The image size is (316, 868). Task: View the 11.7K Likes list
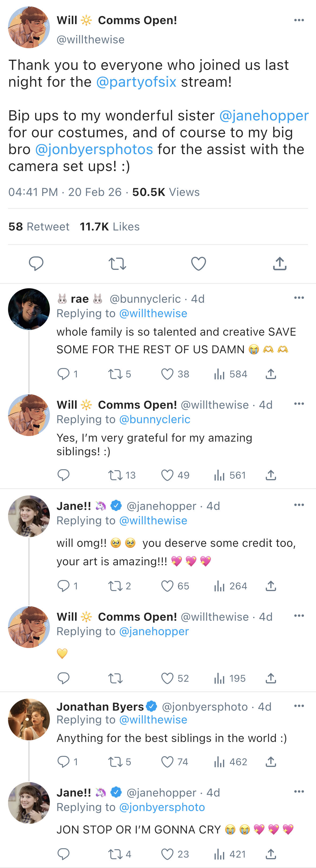(x=109, y=226)
